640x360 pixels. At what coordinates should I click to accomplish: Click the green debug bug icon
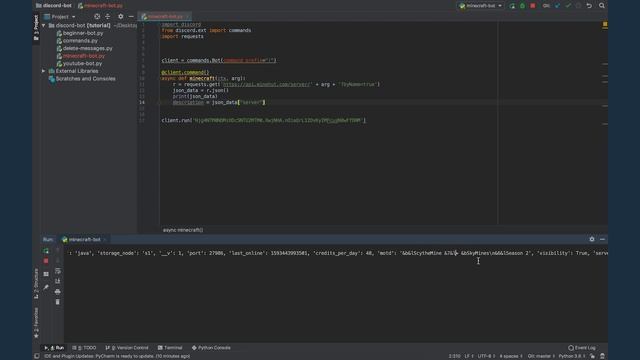point(522,6)
